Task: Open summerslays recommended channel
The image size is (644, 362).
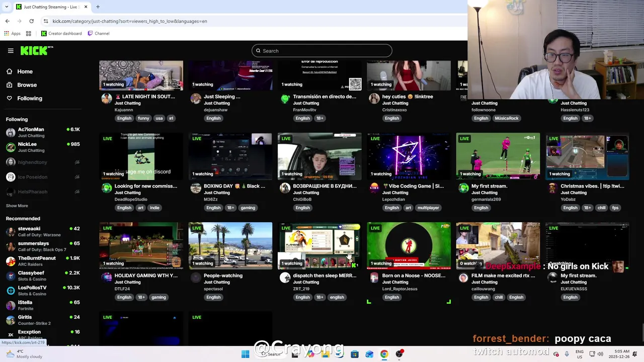Action: tap(43, 246)
